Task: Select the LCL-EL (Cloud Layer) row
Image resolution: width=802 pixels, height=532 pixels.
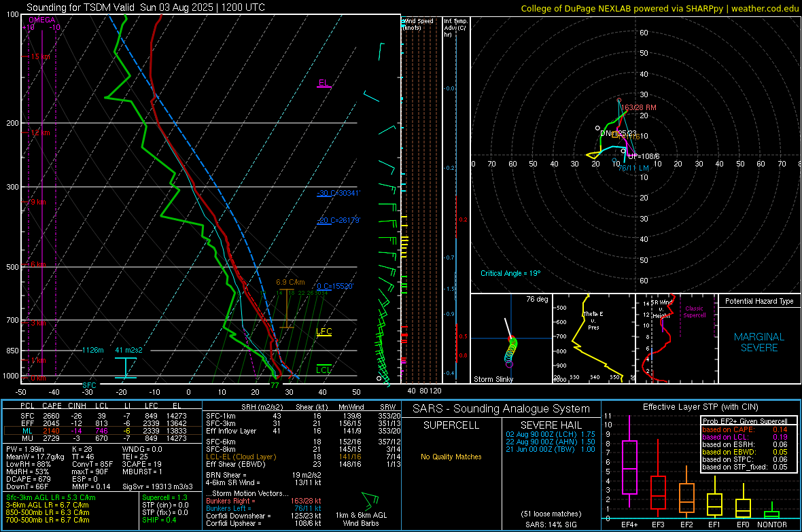Action: 303,457
